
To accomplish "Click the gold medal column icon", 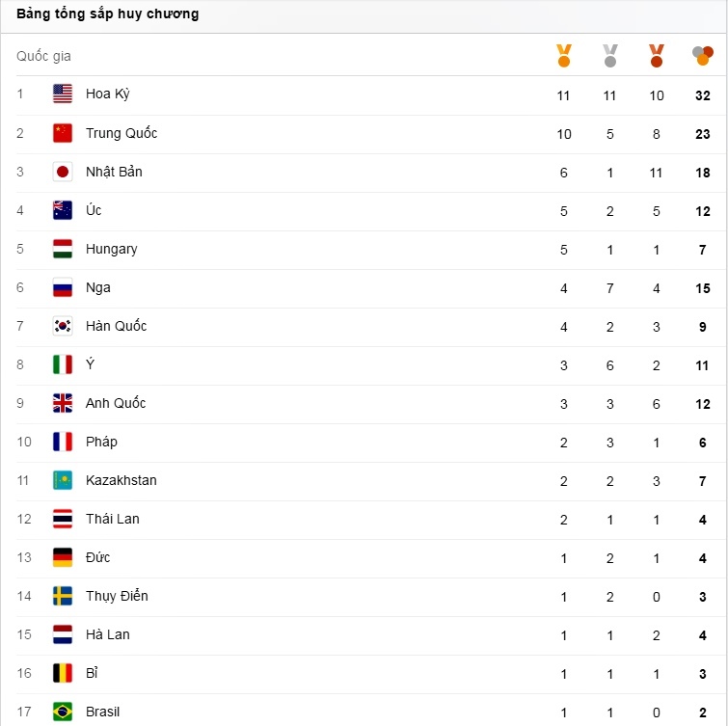I will (564, 56).
